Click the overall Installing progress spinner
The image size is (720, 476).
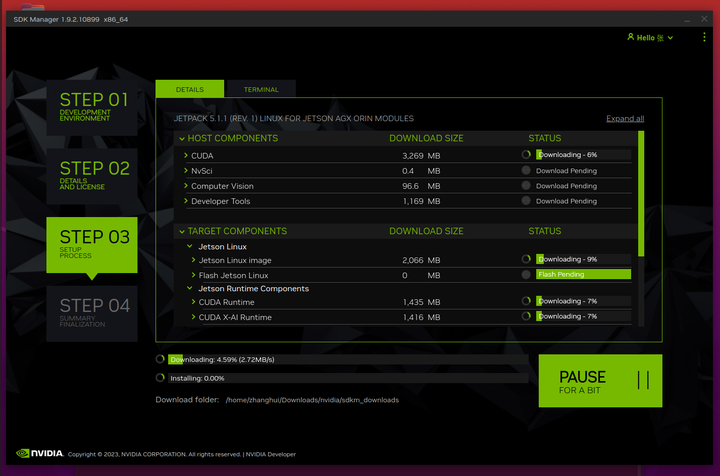[x=160, y=378]
